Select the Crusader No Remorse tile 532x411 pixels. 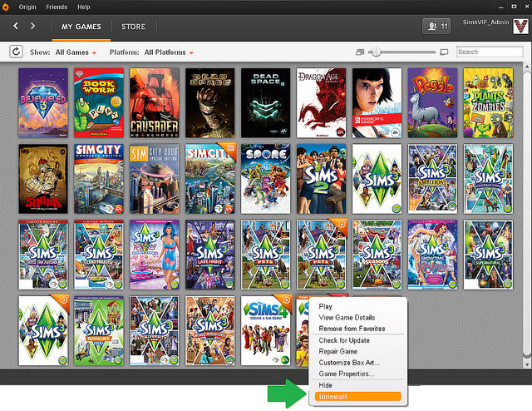pos(155,103)
